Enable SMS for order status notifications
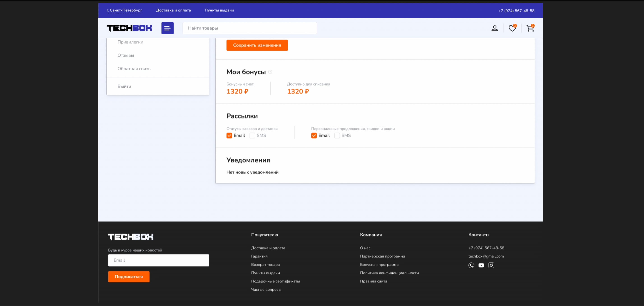Viewport: 644px width, 306px height. point(252,135)
